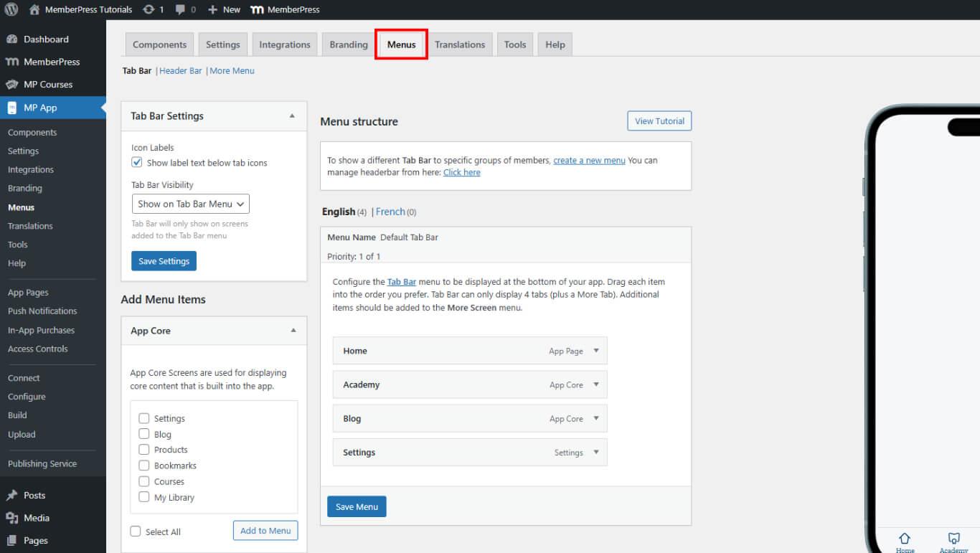This screenshot has width=980, height=553.
Task: Expand the Academy menu item arrow
Action: click(595, 384)
